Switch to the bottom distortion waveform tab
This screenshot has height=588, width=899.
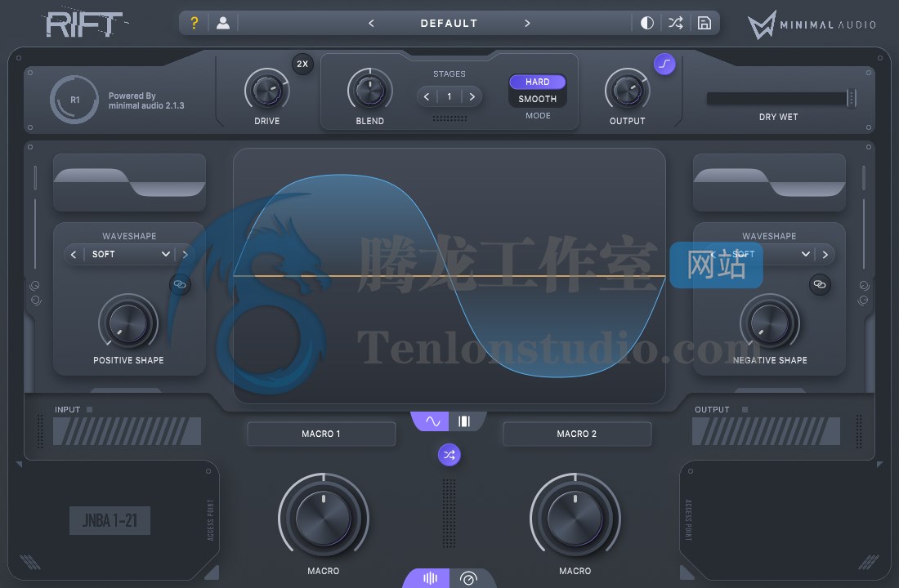[x=429, y=578]
